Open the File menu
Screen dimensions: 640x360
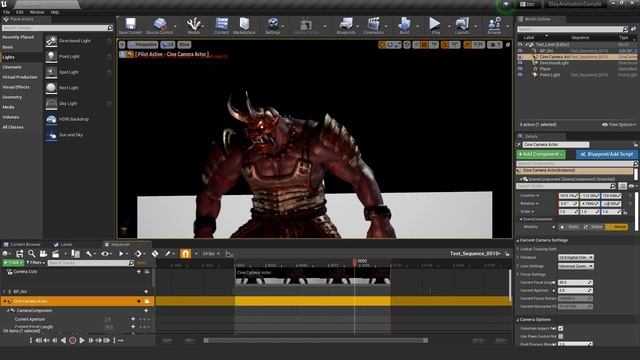point(7,12)
